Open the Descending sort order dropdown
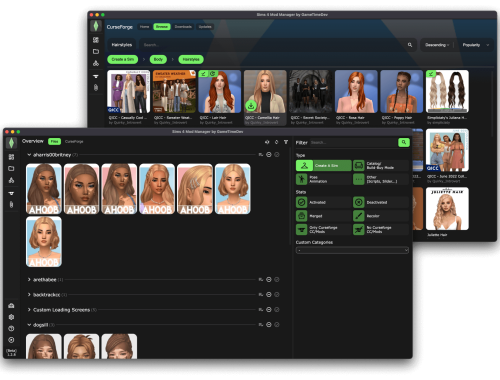 pyautogui.click(x=437, y=45)
